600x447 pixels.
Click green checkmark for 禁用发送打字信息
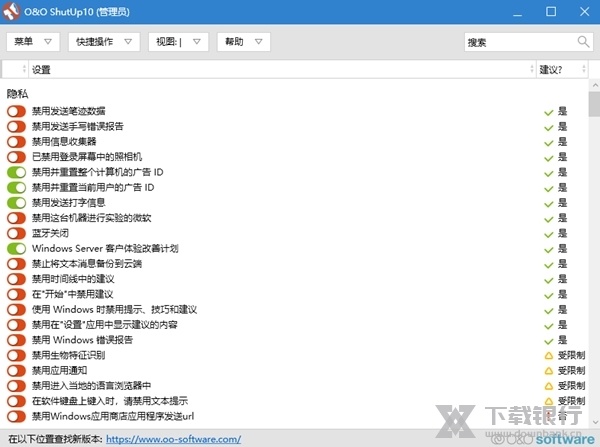549,204
